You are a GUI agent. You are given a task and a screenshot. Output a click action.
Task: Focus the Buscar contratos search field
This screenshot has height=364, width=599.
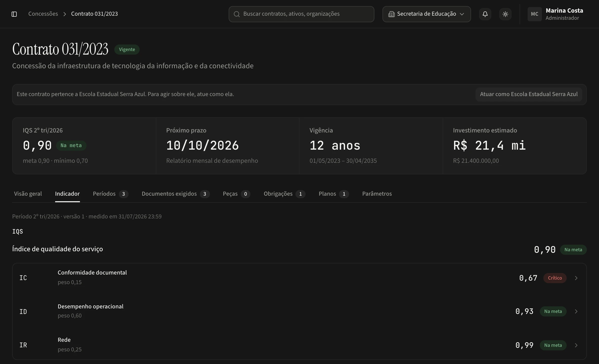pos(301,14)
